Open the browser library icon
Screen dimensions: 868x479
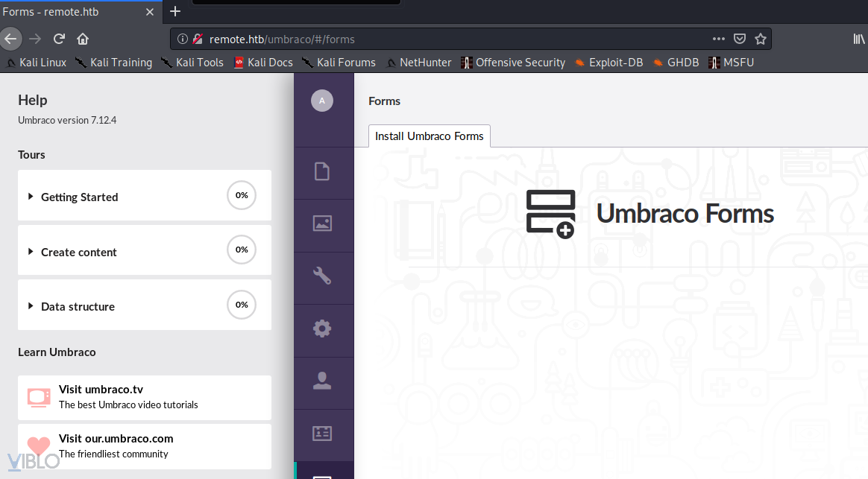(858, 39)
